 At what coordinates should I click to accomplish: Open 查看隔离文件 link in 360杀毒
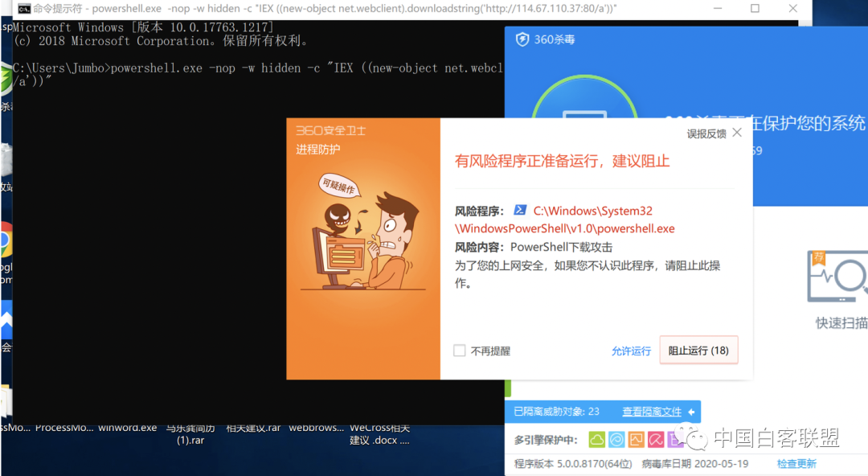pos(652,412)
